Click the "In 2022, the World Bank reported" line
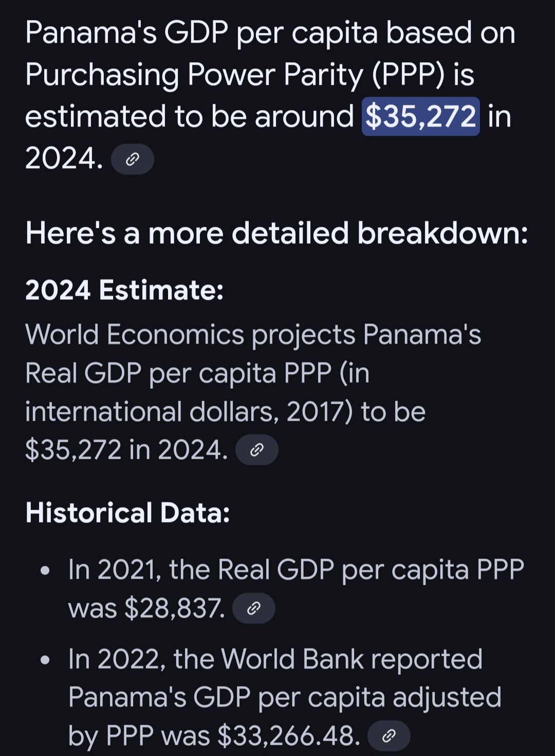The height and width of the screenshot is (756, 555). pyautogui.click(x=275, y=659)
